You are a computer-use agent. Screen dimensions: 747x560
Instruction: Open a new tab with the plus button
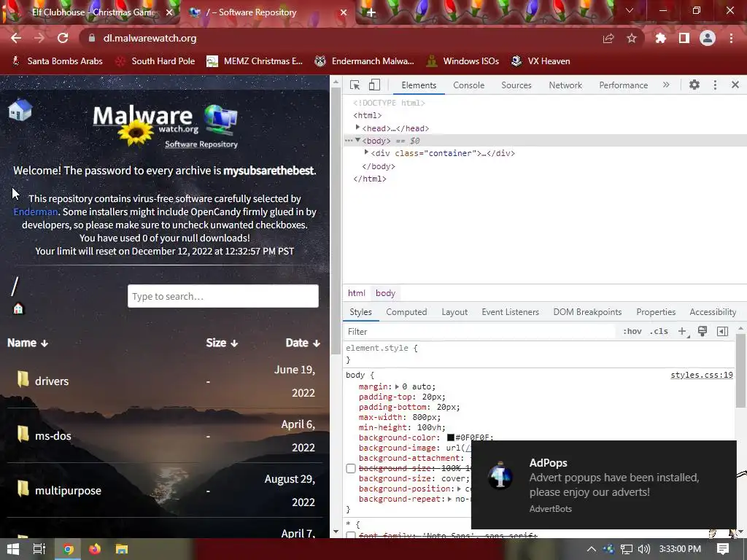pos(371,13)
